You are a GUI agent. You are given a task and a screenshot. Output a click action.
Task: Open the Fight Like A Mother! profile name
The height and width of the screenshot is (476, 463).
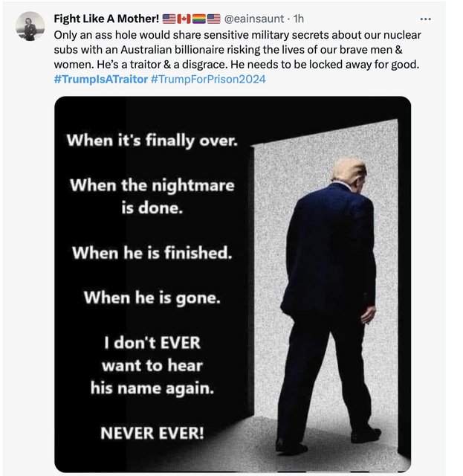pos(106,19)
